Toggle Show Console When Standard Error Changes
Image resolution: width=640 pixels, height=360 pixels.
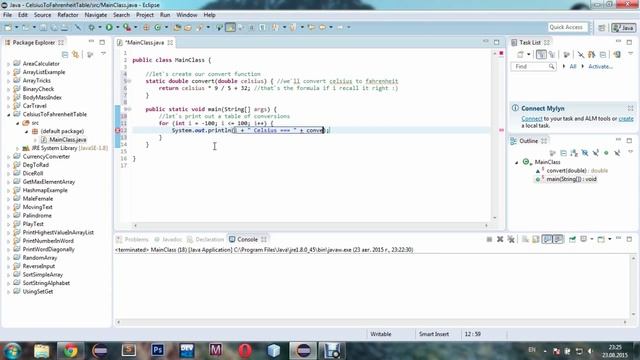click(x=558, y=239)
